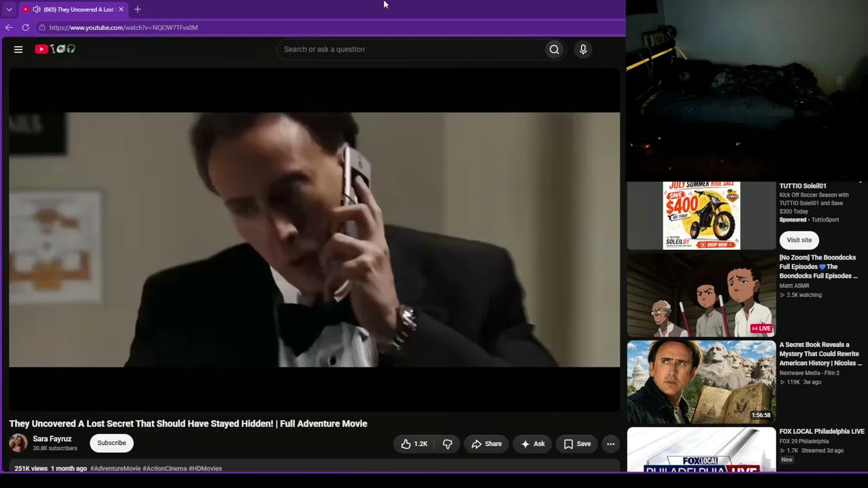Open the Sara Fayruz channel name link
The height and width of the screenshot is (488, 868).
(x=52, y=439)
